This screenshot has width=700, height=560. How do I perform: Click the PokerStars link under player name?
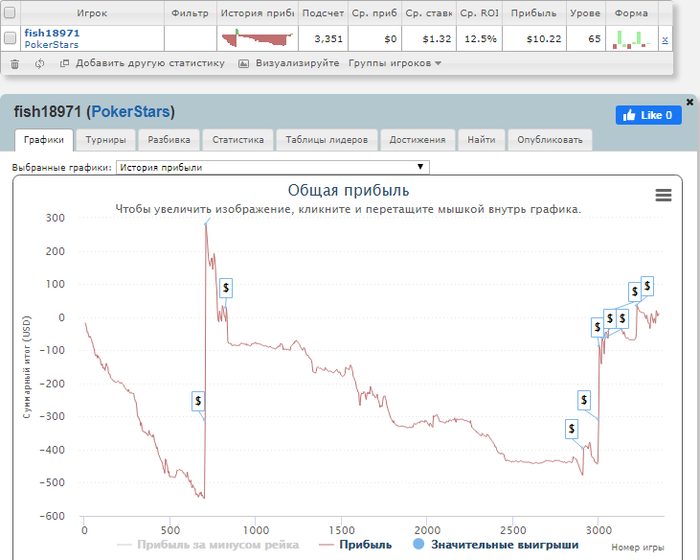51,45
